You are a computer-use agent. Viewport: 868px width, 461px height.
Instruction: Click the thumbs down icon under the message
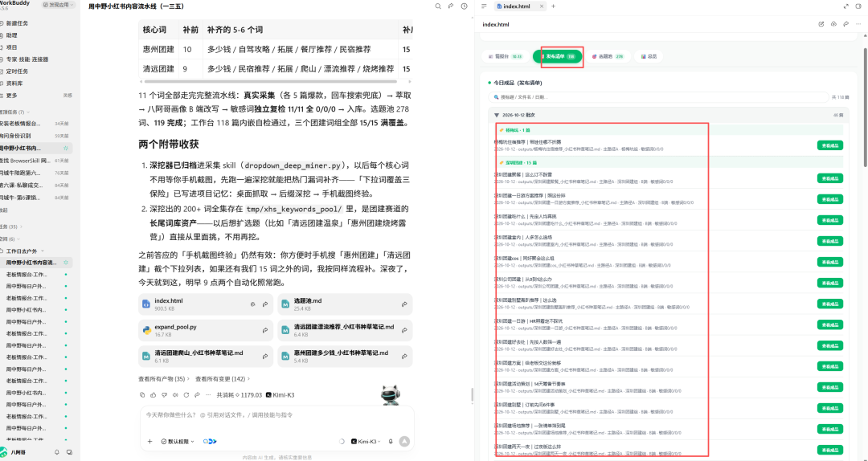click(165, 395)
